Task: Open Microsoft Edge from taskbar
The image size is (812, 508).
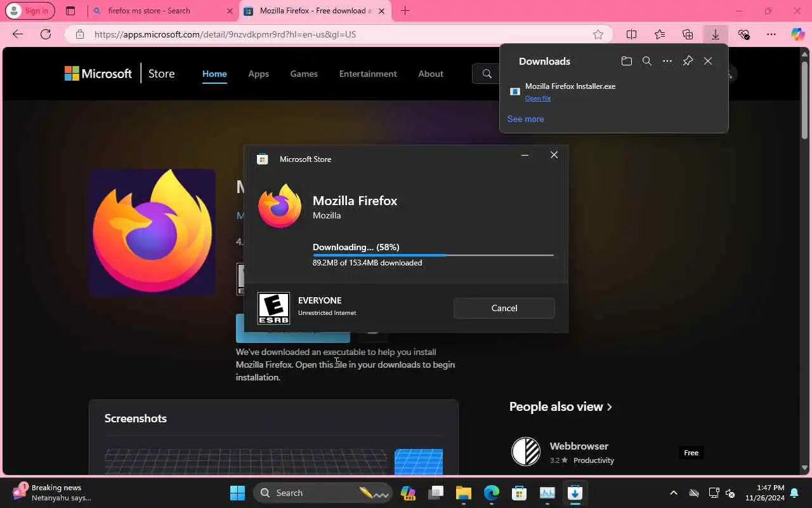Action: (492, 493)
